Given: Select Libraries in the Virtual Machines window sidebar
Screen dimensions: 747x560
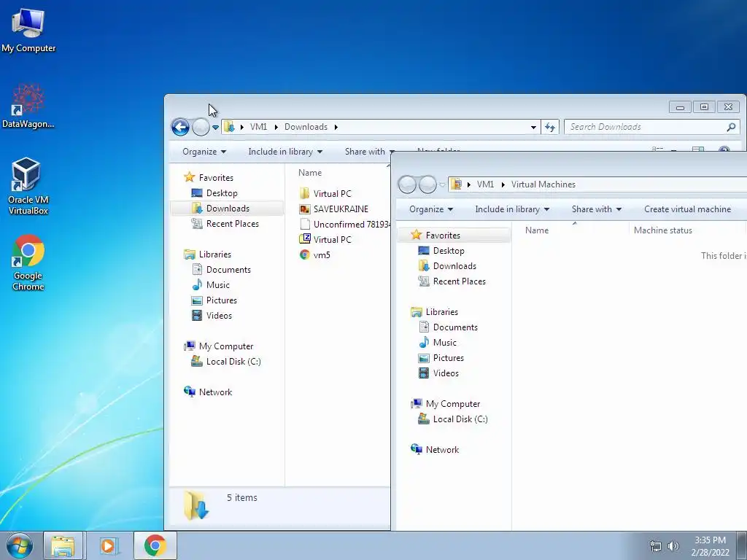Looking at the screenshot, I should pos(441,312).
